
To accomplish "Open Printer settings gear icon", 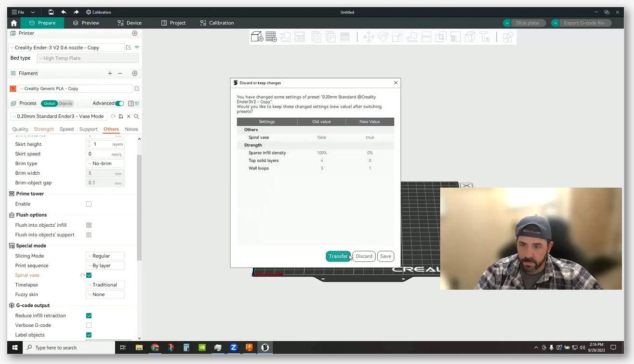I will (x=135, y=33).
